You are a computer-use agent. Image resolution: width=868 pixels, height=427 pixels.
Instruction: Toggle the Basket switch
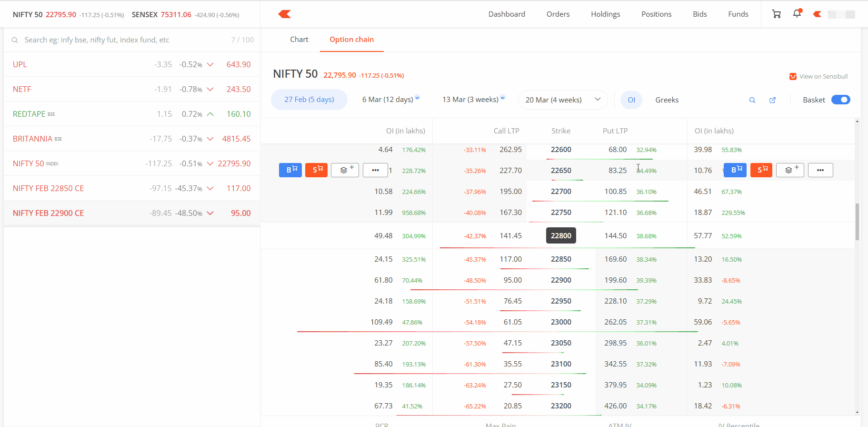coord(841,100)
